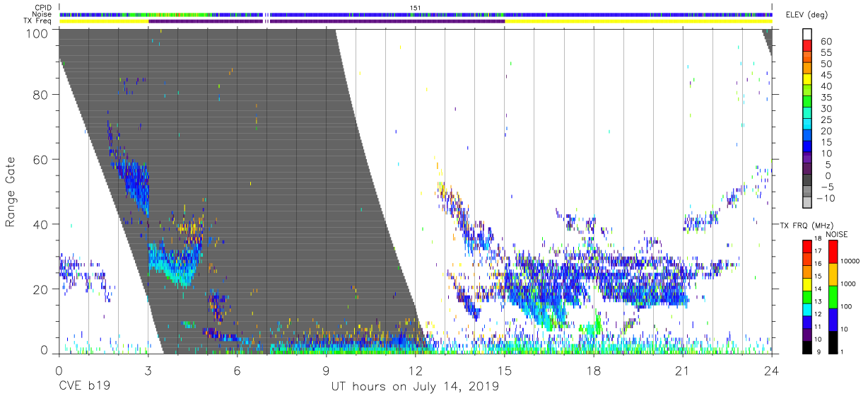Click the 24 tick on the UT hours axis

point(771,371)
